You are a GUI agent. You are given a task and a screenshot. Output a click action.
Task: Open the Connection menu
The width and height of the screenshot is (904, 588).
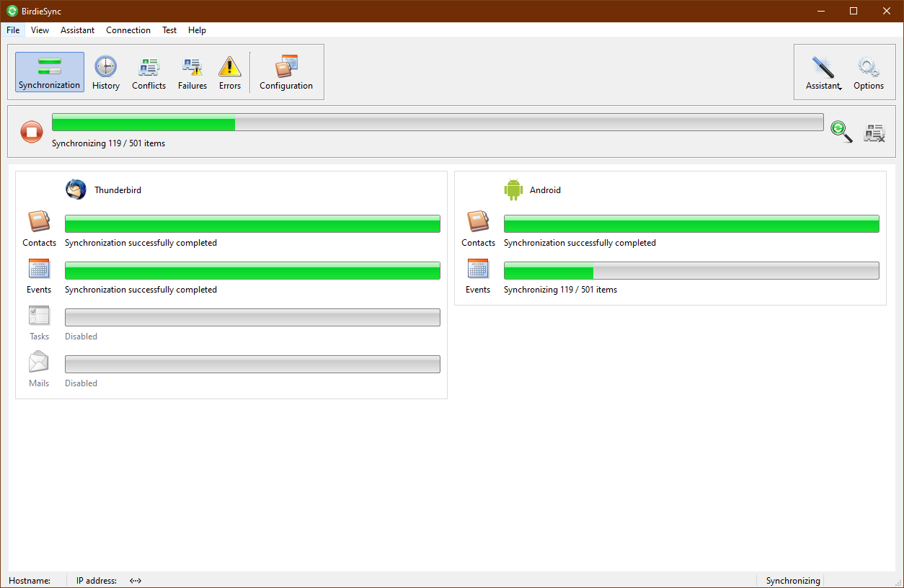(128, 30)
